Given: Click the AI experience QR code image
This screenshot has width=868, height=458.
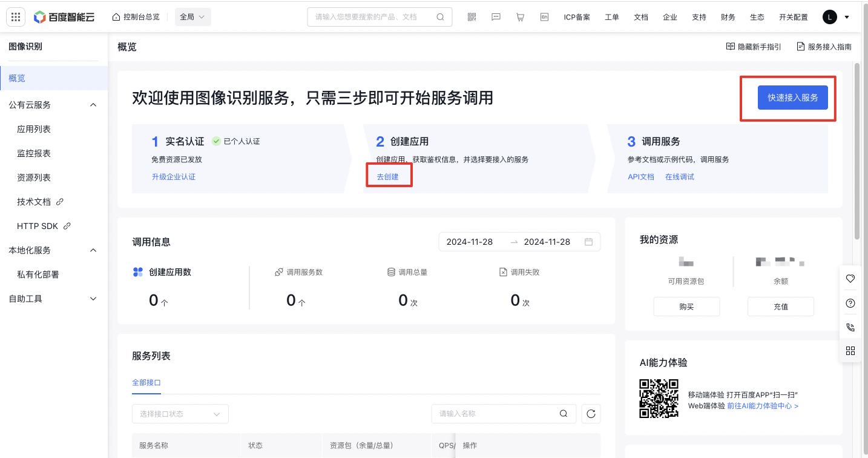Looking at the screenshot, I should (x=659, y=399).
